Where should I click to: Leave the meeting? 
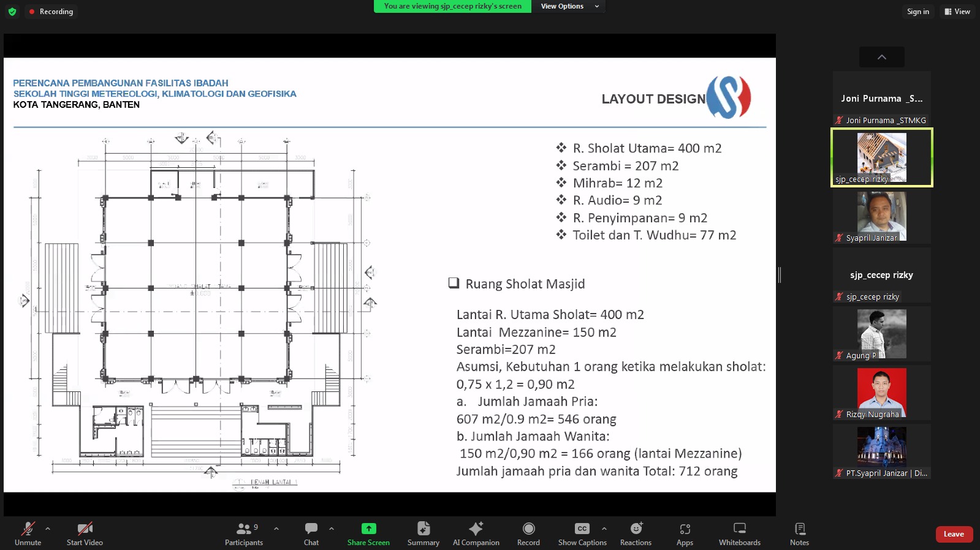[954, 534]
